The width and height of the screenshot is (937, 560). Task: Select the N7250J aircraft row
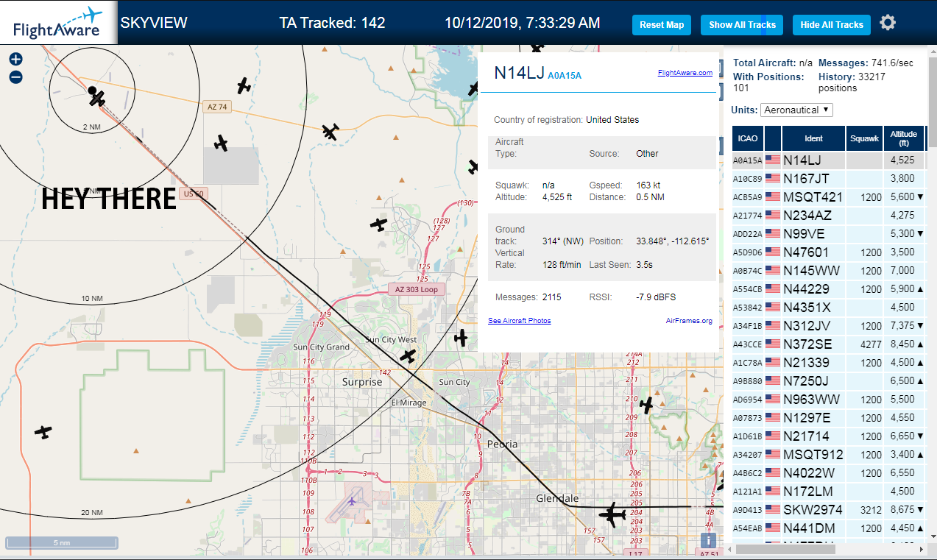(x=828, y=380)
